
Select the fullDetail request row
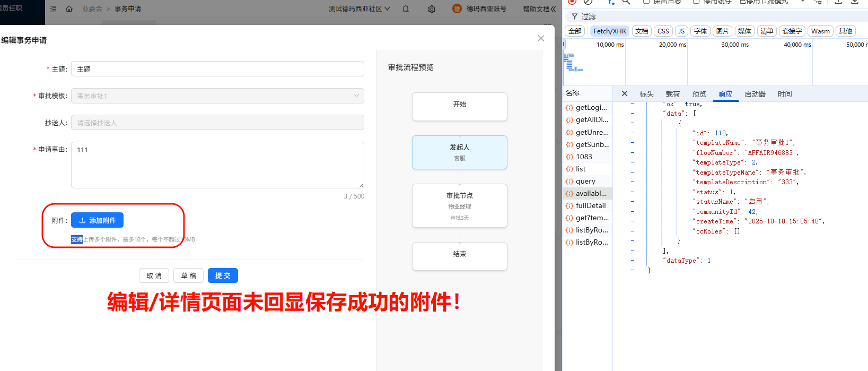point(588,205)
